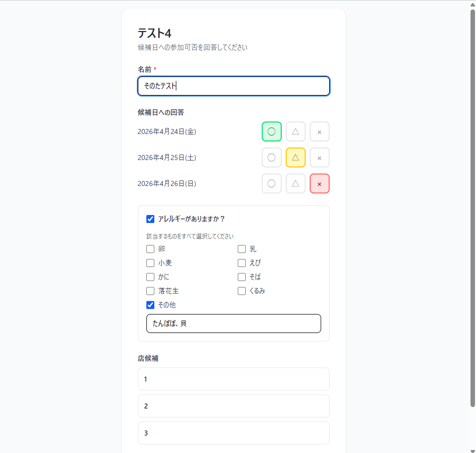Tick the そば allergy checkbox
Viewport: 476px width, 453px height.
pyautogui.click(x=242, y=277)
